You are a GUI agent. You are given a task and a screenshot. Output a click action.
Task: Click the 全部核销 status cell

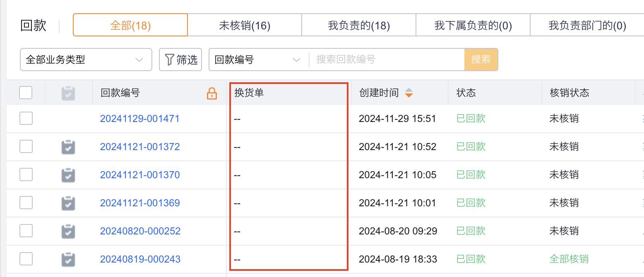569,259
